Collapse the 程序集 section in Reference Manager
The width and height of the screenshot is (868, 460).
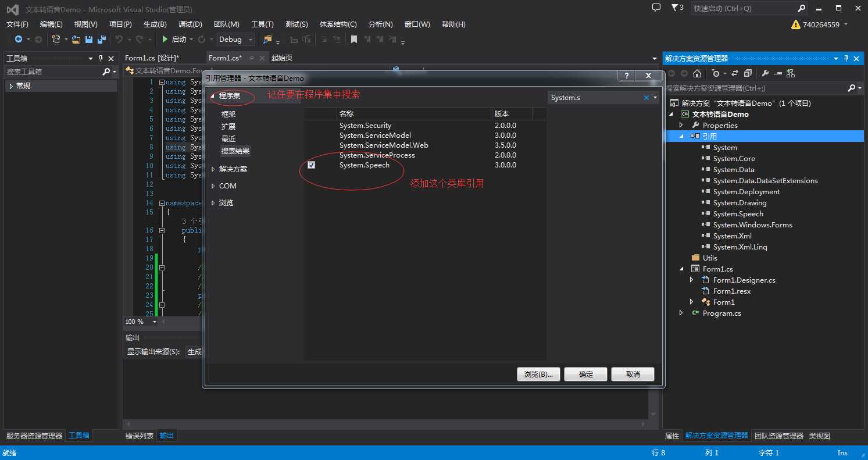213,96
